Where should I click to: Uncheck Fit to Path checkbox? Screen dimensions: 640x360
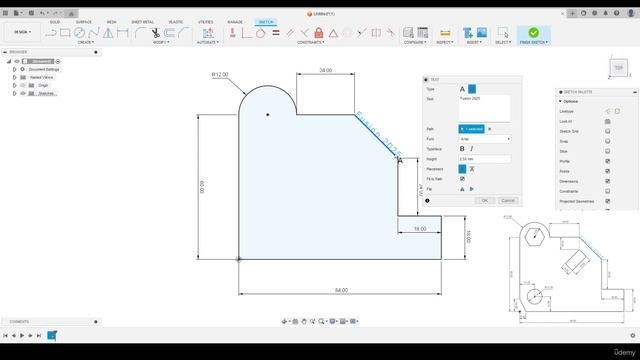point(462,179)
